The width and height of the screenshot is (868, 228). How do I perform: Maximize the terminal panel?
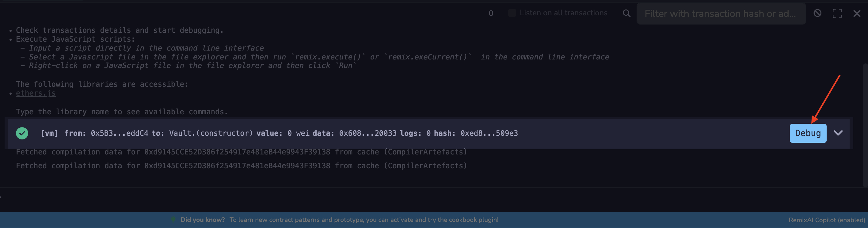[x=837, y=13]
